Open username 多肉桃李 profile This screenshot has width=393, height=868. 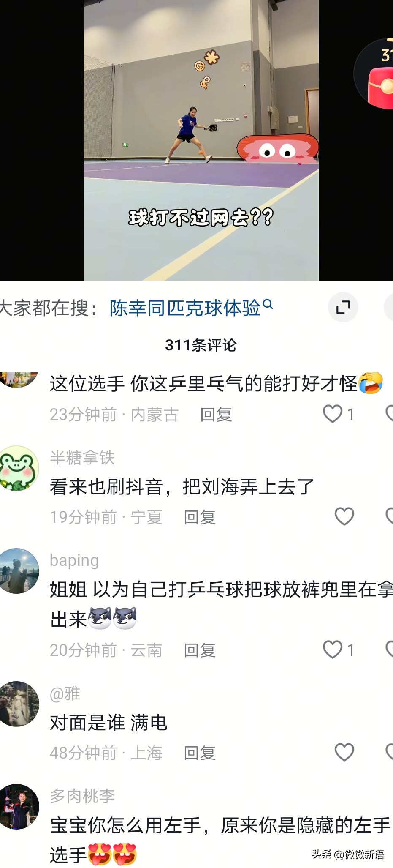click(x=82, y=796)
